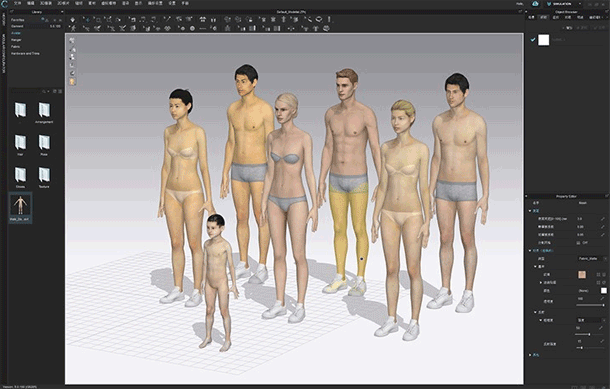610x389 pixels.
Task: Click the opacity slider below value 100
Action: 590,305
